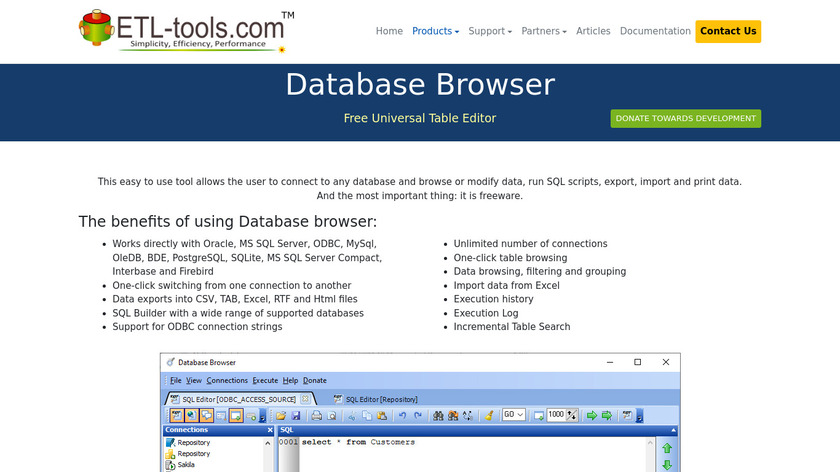Screen dimensions: 840x472
Task: Toggle the globe connections toolbar icon
Action: click(x=191, y=415)
